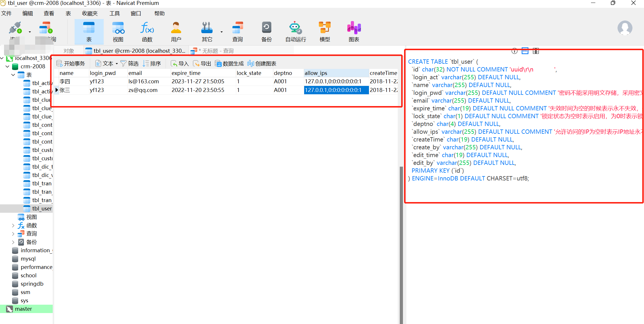Viewport: 644px width, 324px height.
Task: Show the info pane icon
Action: tap(514, 51)
